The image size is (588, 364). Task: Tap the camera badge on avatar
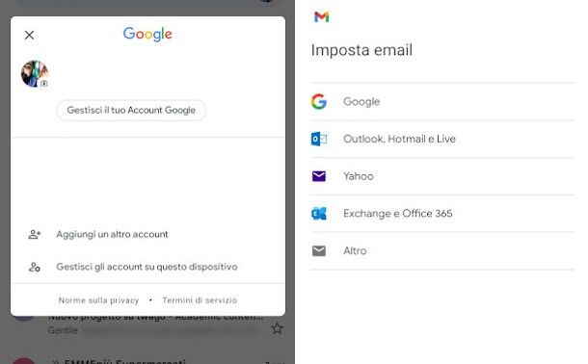pos(44,83)
